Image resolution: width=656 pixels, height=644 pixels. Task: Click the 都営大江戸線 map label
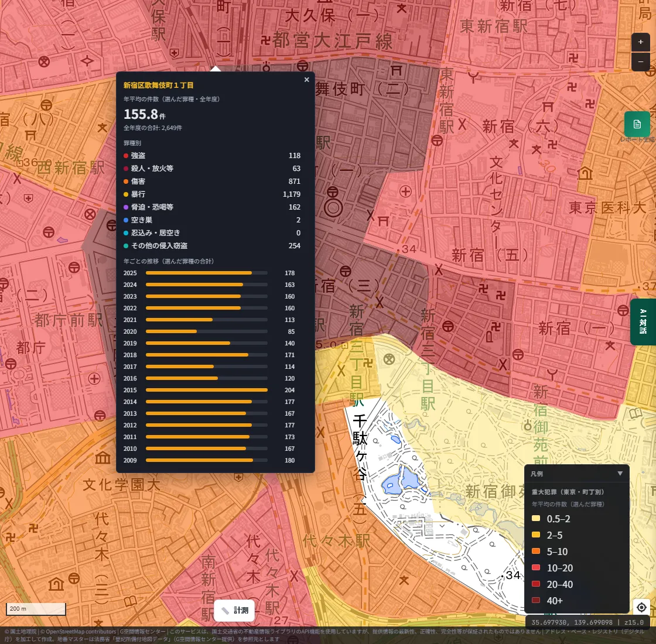pos(333,41)
